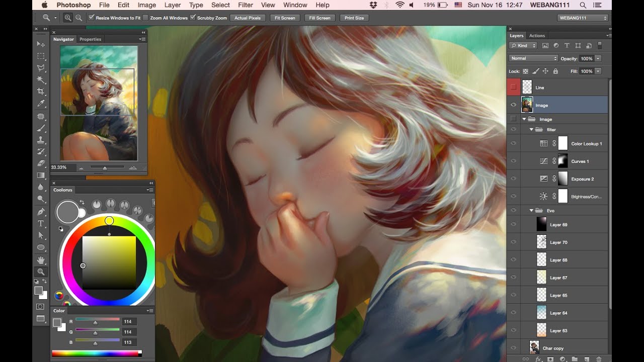The height and width of the screenshot is (362, 644).
Task: Select the Rectangular Marquee tool
Action: [41, 56]
